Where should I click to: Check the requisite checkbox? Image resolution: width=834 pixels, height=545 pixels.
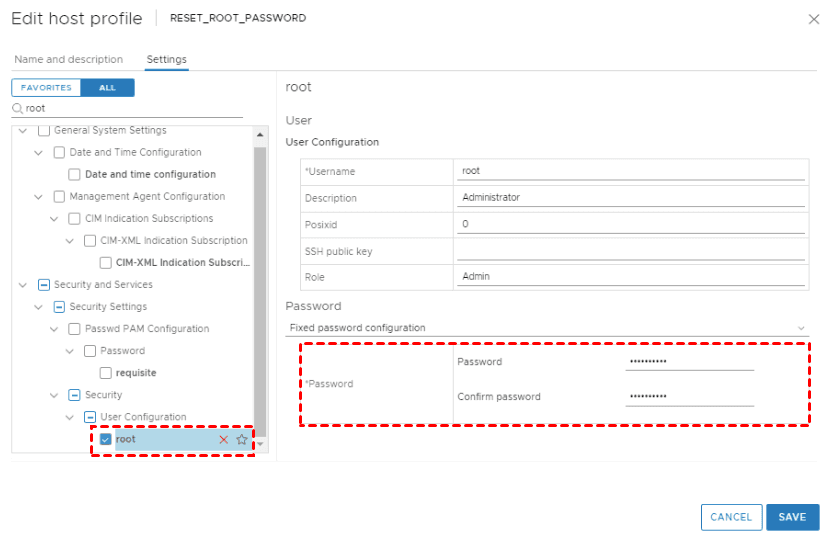pos(105,373)
